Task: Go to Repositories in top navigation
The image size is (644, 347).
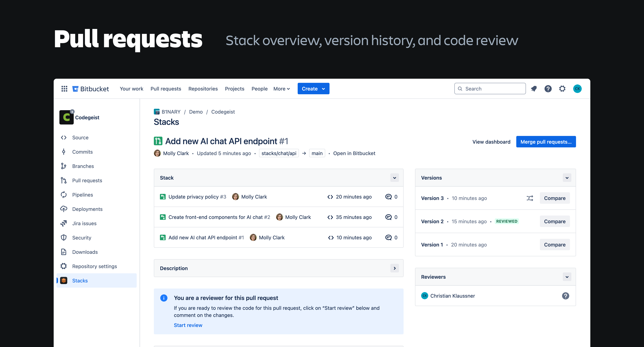Action: click(x=203, y=89)
